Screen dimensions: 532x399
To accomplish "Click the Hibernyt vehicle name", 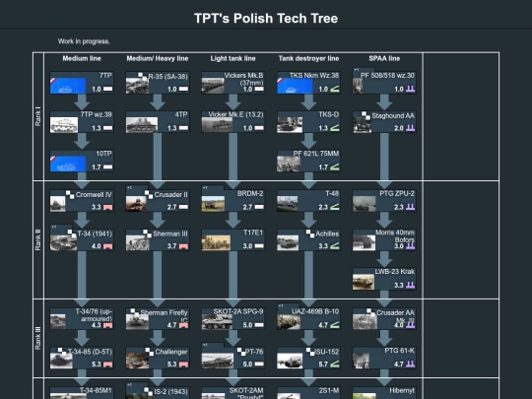I will click(402, 390).
